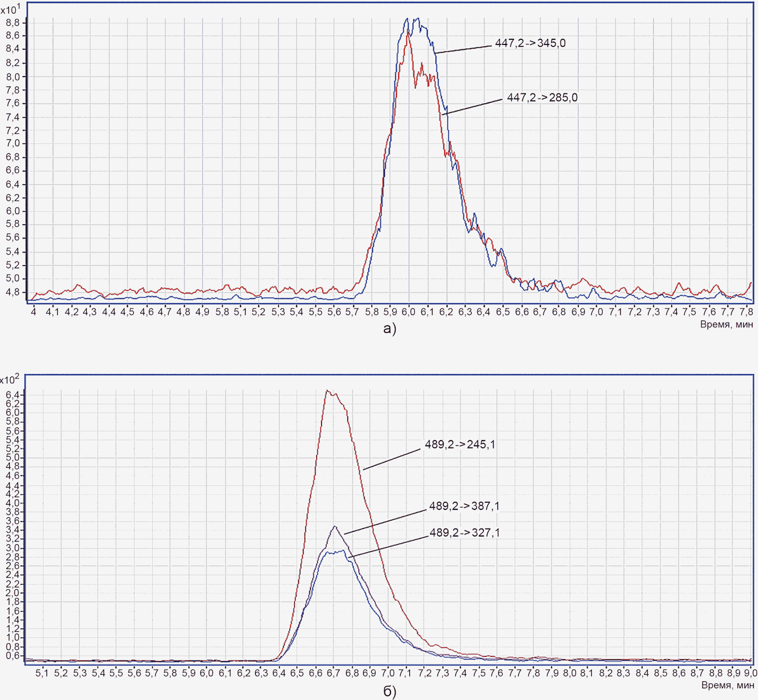
Task: Click the 489,2->245,1 transition label
Action: [460, 444]
